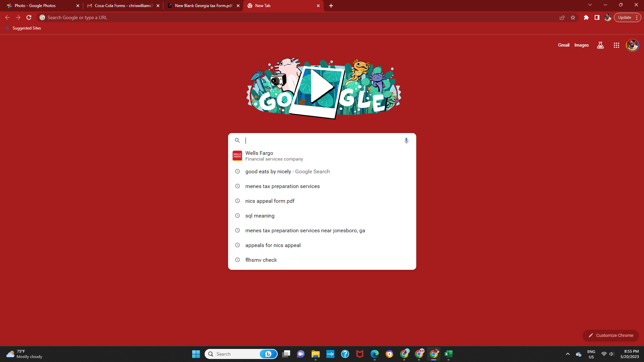The image size is (644, 362).
Task: Open the volume speaker tray icon
Action: 612,354
